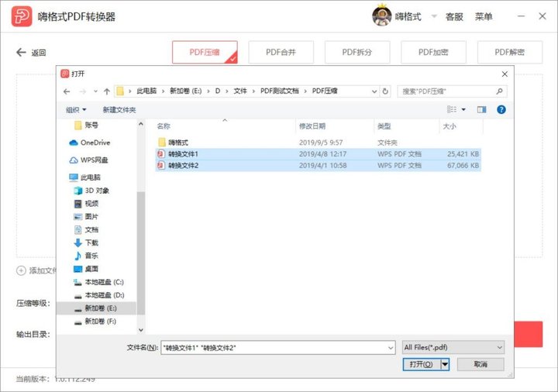Click the 打开(O) button
This screenshot has width=558, height=392.
[422, 364]
